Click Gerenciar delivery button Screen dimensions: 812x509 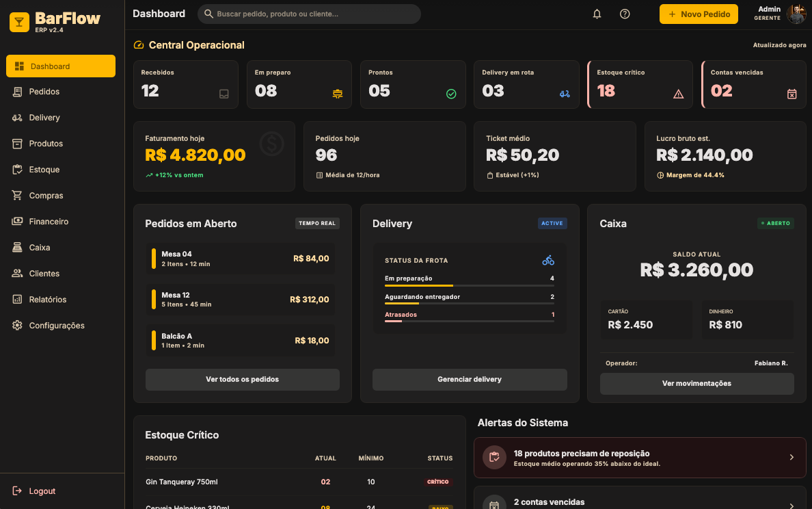[470, 380]
